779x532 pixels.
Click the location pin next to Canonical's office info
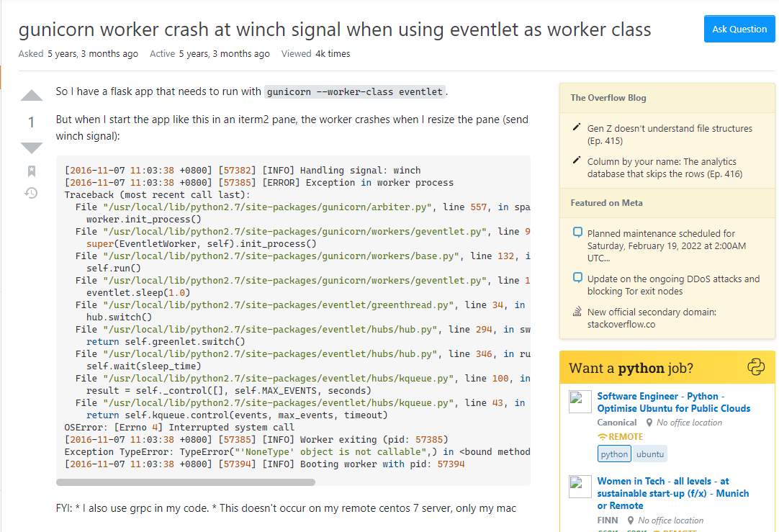(649, 422)
